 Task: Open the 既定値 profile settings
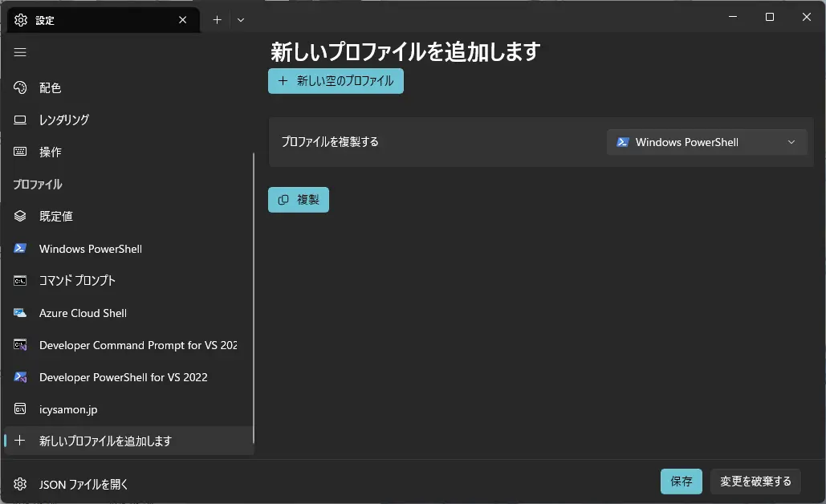[128, 216]
